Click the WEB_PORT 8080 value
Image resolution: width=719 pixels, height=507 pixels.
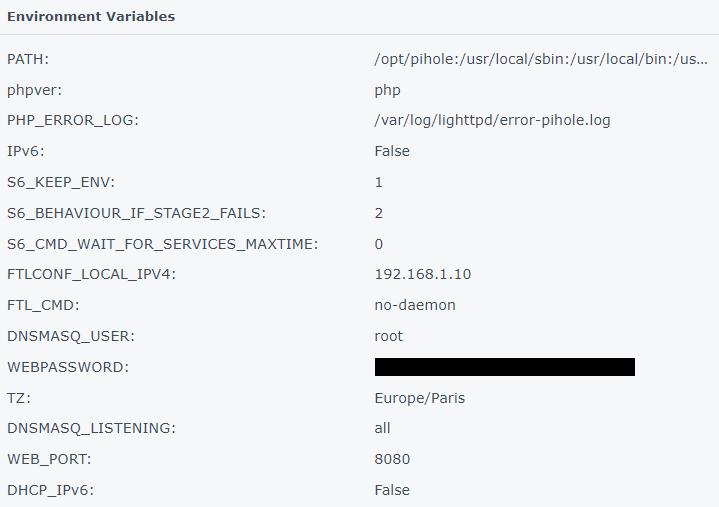[x=392, y=459]
